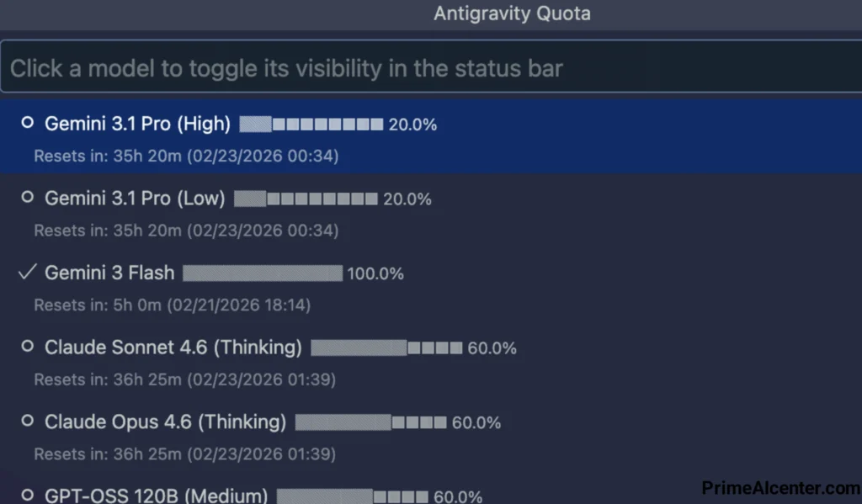
Task: Toggle visibility circle for GPT-OSS 120B
Action: (27, 495)
